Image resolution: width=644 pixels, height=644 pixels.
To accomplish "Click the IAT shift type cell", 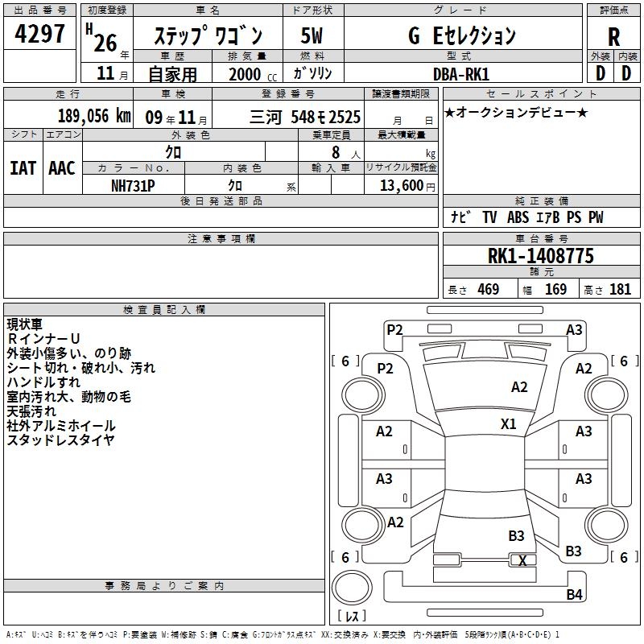I will (x=23, y=168).
